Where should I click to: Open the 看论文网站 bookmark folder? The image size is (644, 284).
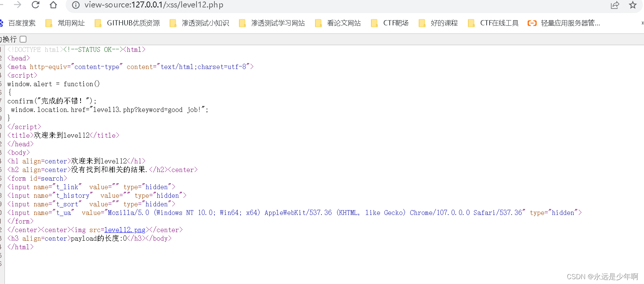[338, 23]
